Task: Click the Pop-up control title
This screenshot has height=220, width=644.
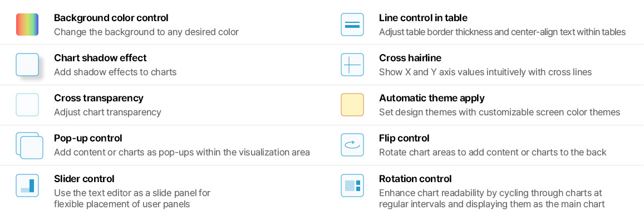Action: pyautogui.click(x=88, y=138)
